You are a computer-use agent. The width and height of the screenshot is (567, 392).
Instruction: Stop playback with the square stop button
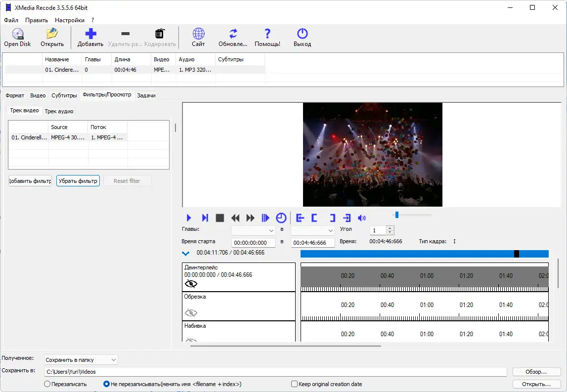[220, 218]
